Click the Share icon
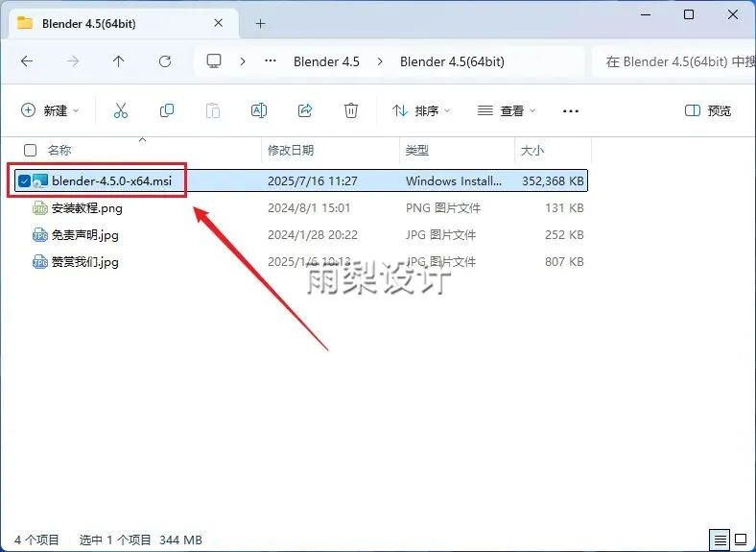The height and width of the screenshot is (552, 756). [x=305, y=111]
